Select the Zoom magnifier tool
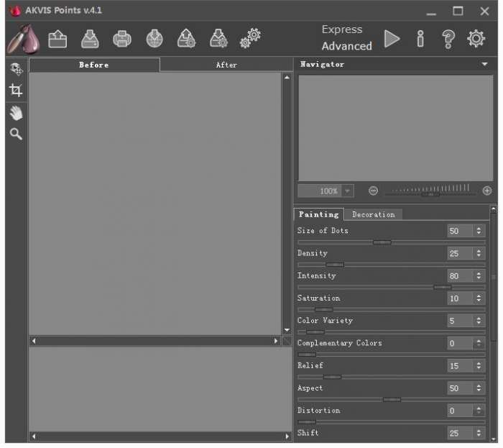The height and width of the screenshot is (448, 503). coord(16,134)
